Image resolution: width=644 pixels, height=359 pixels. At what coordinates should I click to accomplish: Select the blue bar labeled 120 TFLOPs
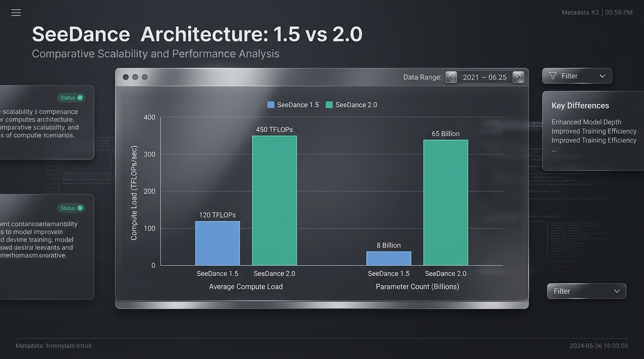point(218,243)
